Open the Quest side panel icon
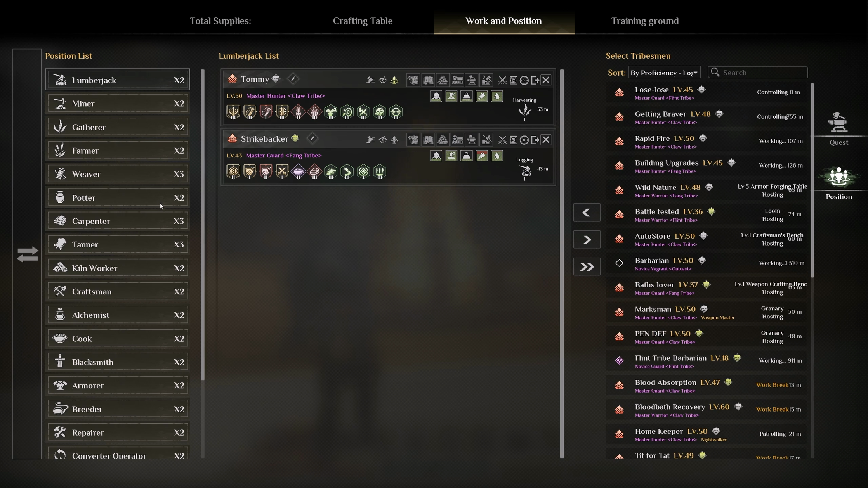The width and height of the screenshot is (868, 488). tap(838, 128)
